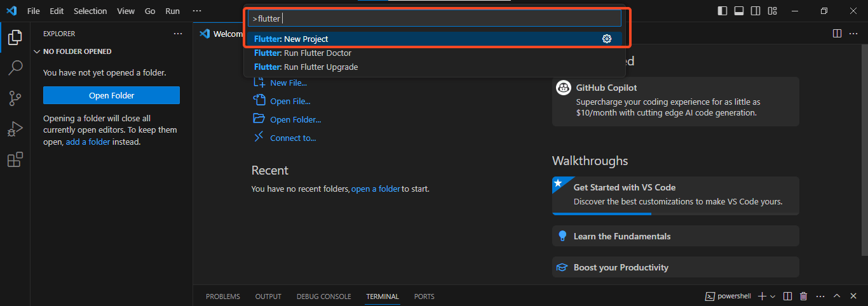Screen dimensions: 868x306
Task: Click the New File document icon
Action: [x=259, y=83]
